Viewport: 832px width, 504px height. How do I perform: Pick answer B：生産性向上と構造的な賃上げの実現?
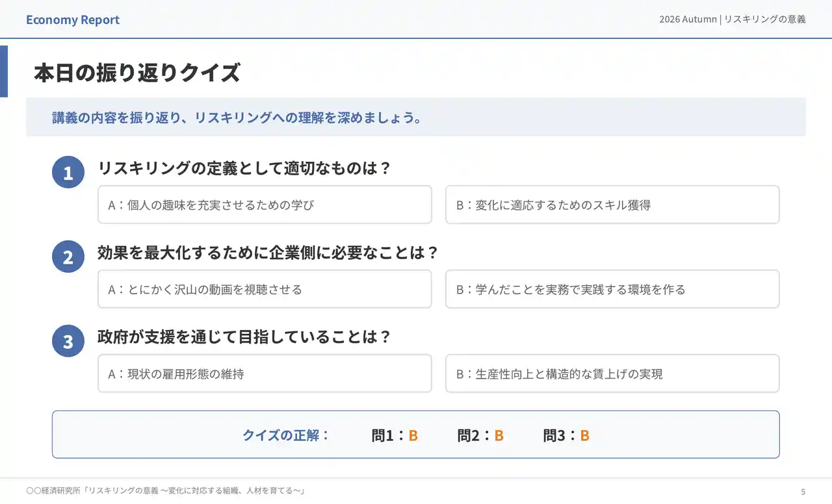click(612, 373)
